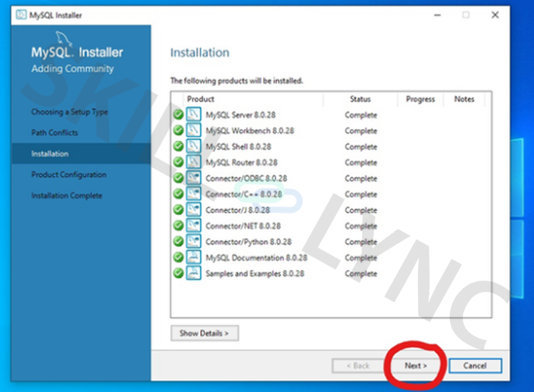Viewport: 534px width, 392px height.
Task: Click green checkmark beside Samples and Examples
Action: click(178, 273)
